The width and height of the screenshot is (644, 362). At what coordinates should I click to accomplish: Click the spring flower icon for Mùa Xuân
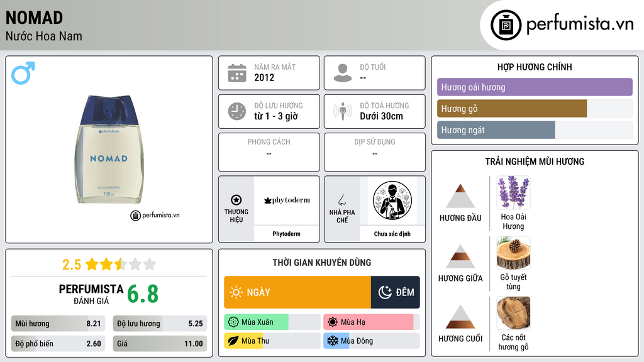point(233,322)
